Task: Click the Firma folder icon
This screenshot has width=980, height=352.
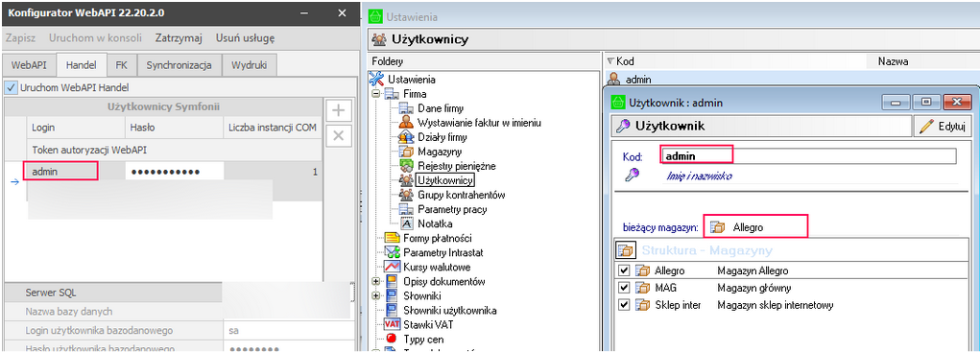Action: coord(393,94)
